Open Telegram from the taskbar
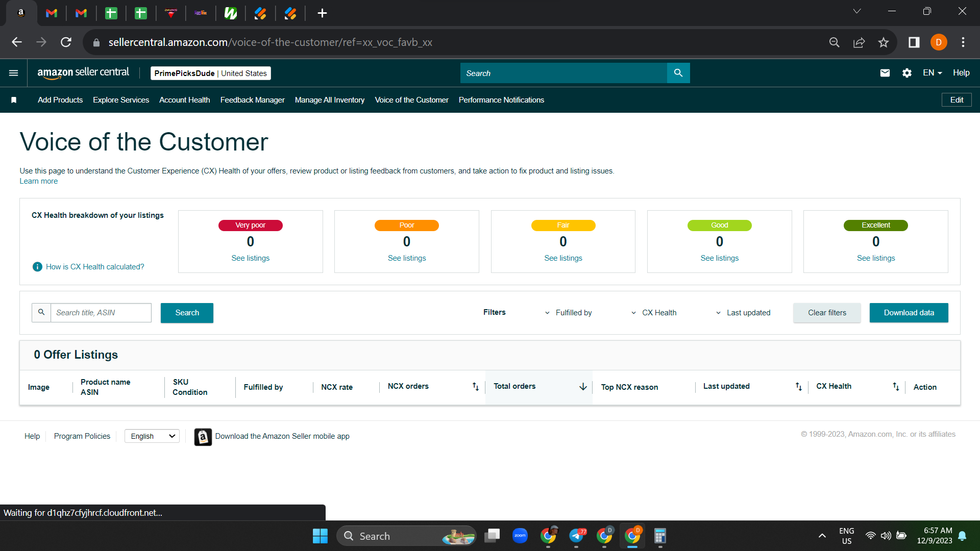 576,536
